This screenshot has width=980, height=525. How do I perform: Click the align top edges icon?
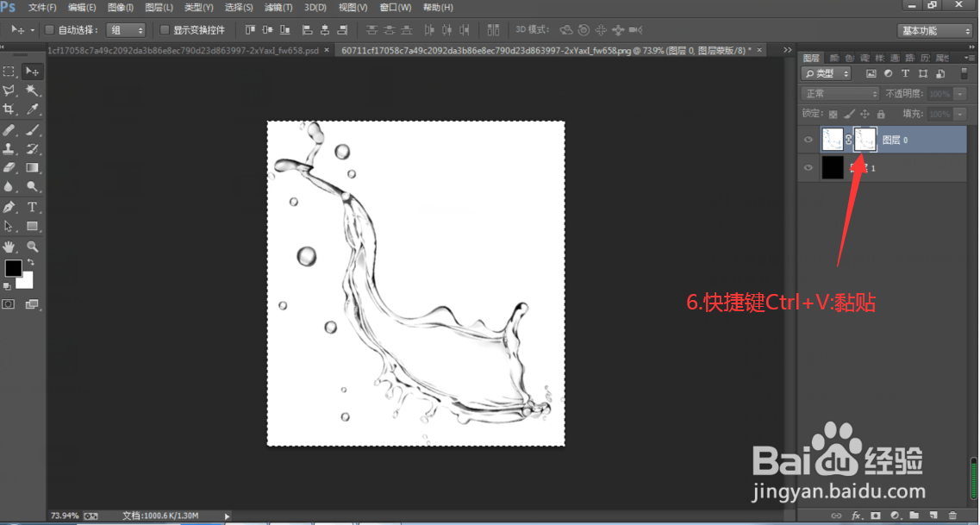click(250, 29)
